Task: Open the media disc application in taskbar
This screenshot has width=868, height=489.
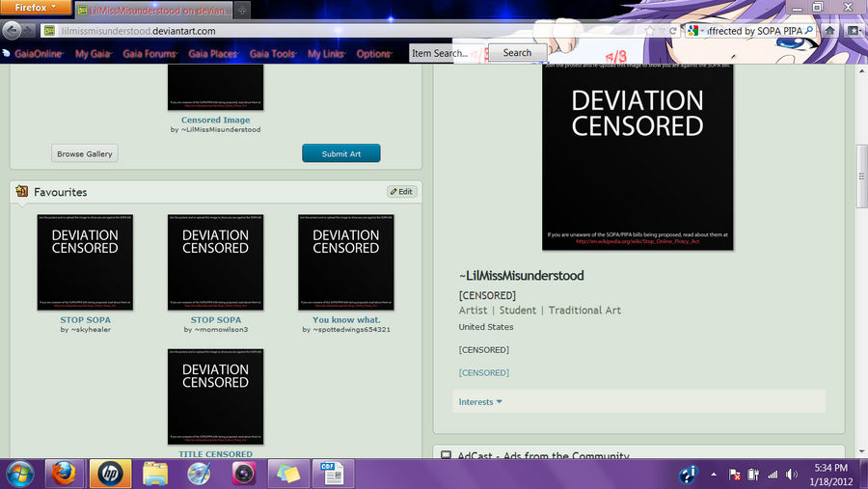Action: 199,474
